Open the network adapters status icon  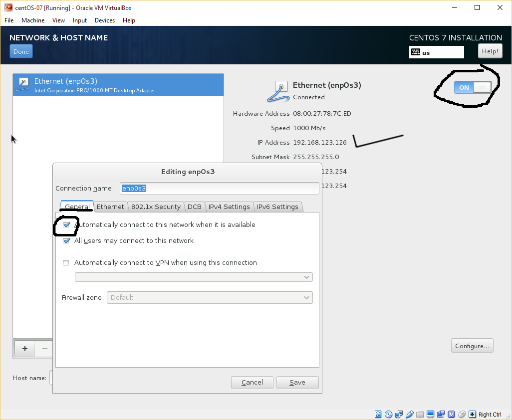[x=399, y=415]
